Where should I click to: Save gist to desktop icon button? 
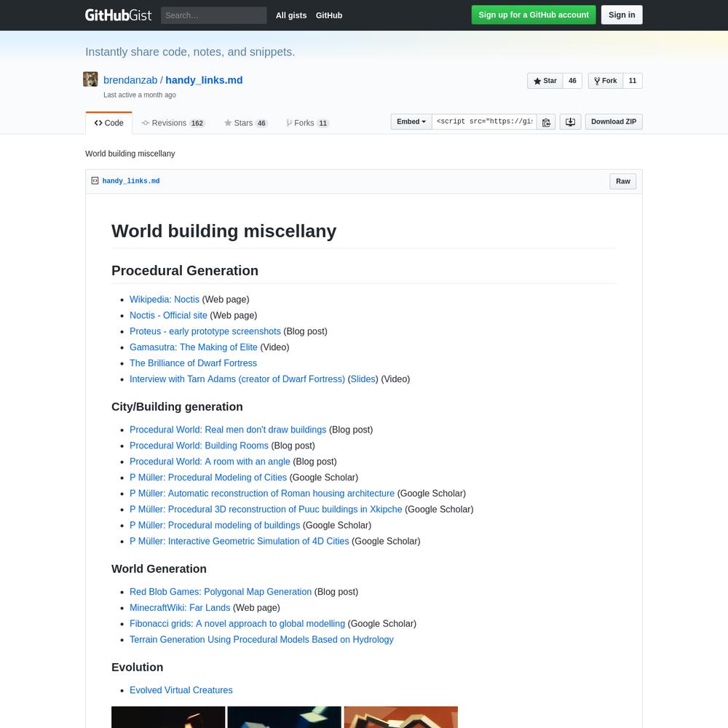pos(570,122)
